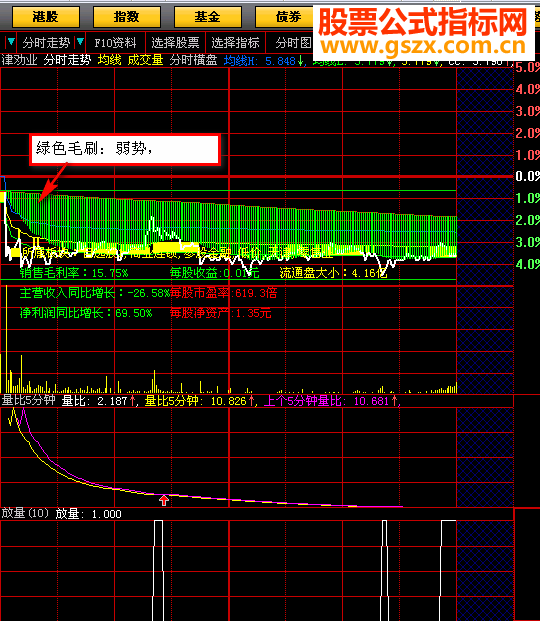Select the 分时横盘 indicator label
The width and height of the screenshot is (540, 621).
point(193,60)
